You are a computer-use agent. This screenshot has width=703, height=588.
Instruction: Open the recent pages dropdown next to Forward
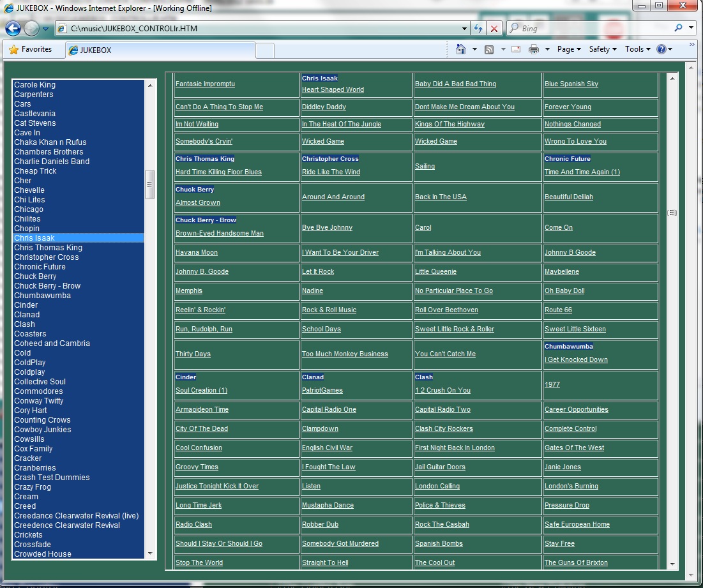click(45, 29)
